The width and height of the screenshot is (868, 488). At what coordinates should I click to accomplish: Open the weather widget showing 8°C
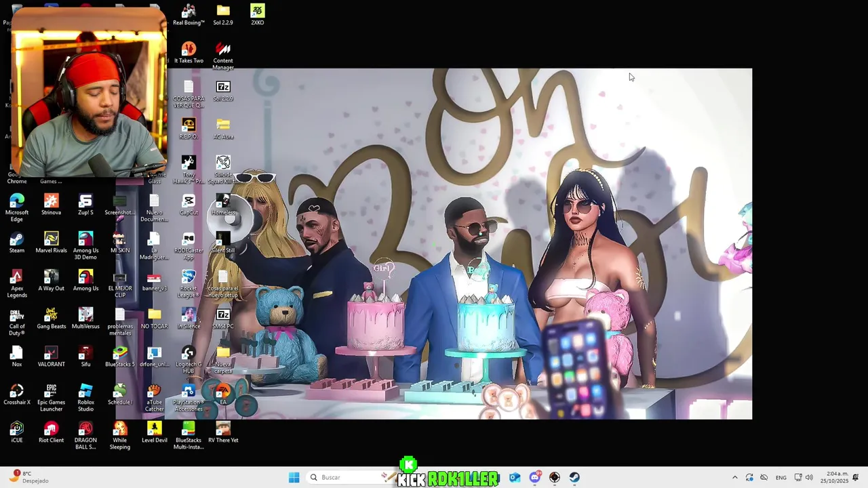(x=27, y=477)
